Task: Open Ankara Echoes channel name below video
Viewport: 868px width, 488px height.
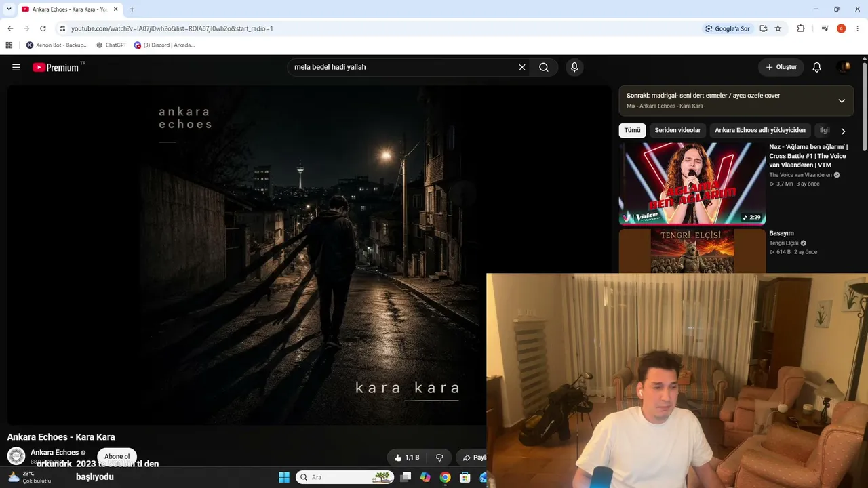Action: coord(54,453)
